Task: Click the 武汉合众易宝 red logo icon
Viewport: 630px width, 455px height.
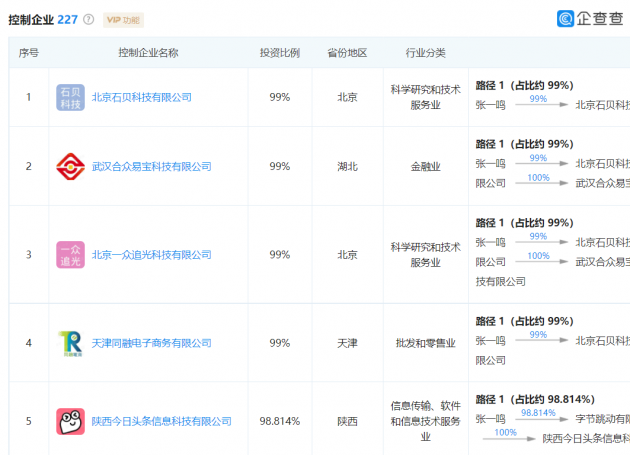Action: [x=70, y=166]
